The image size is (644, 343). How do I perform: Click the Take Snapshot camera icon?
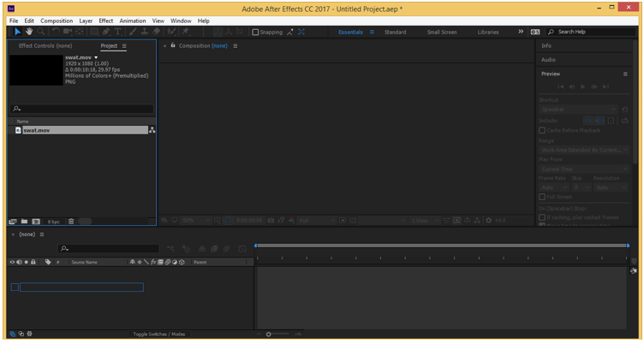[x=271, y=221]
